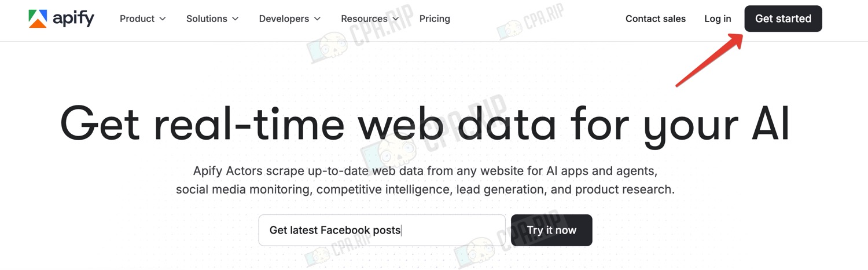Expand the chevron next to Product
Viewport: 868px width, 270px height.
click(163, 19)
